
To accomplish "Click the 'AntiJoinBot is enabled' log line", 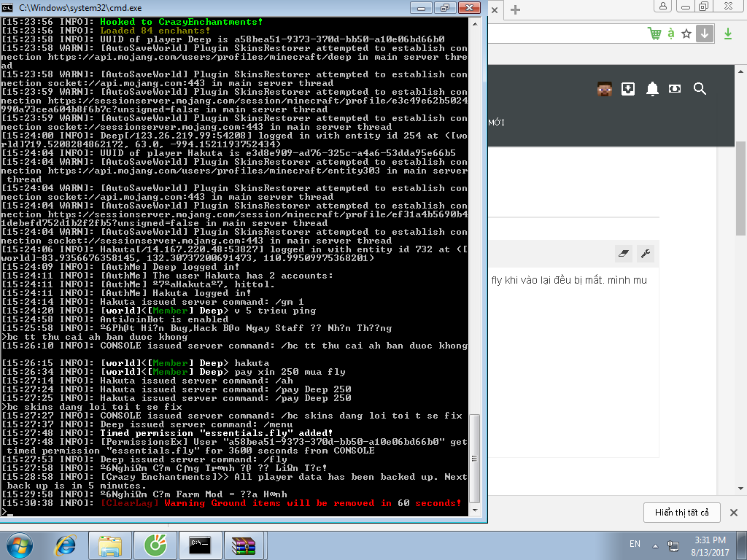I will (115, 319).
